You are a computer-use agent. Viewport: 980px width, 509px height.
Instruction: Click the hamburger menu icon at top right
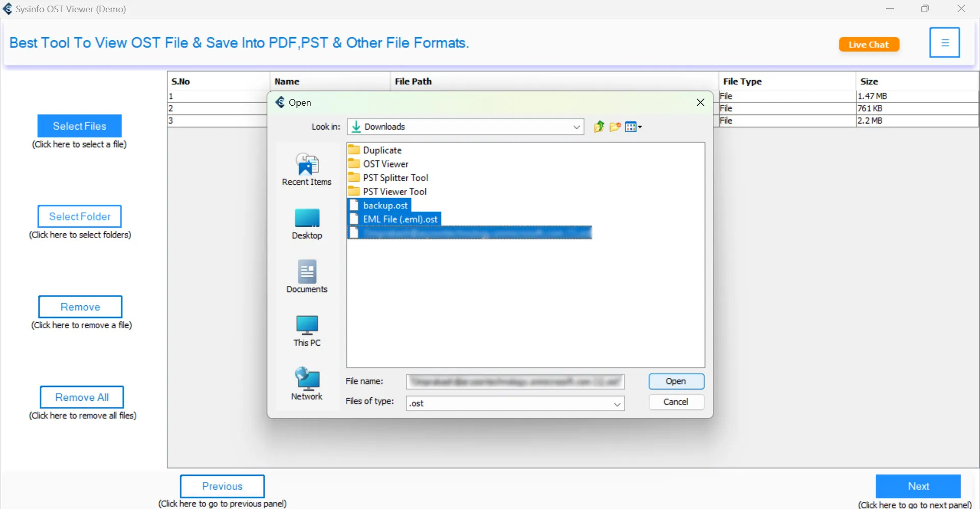pyautogui.click(x=945, y=42)
